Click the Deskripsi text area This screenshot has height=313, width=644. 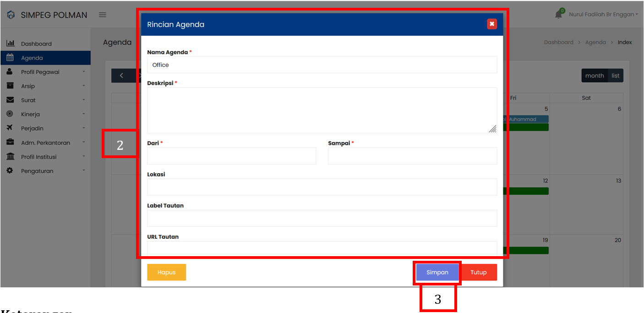(x=322, y=110)
